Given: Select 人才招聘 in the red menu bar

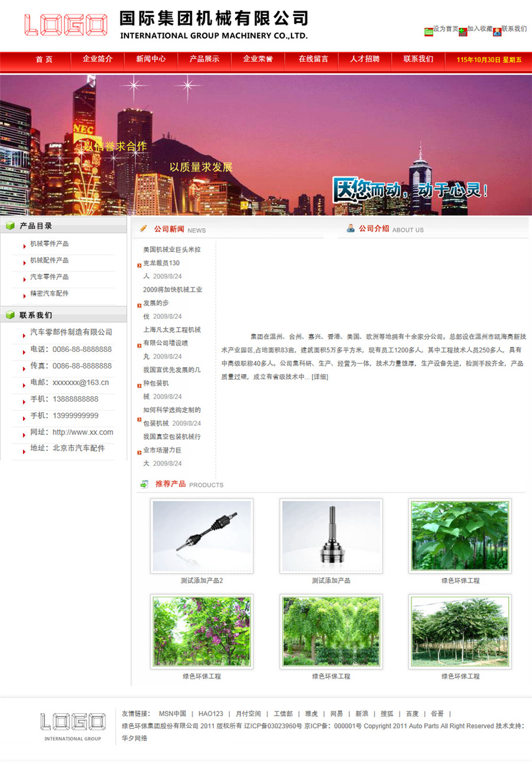Looking at the screenshot, I should coord(365,59).
